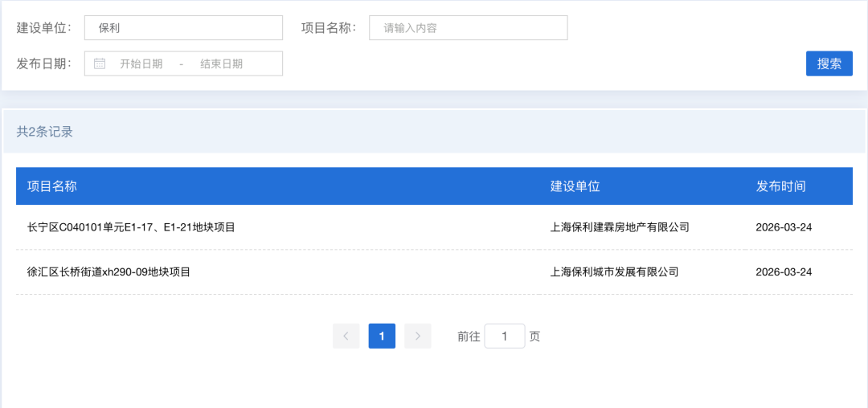
Task: Click the 项目名称 filter label
Action: click(330, 27)
